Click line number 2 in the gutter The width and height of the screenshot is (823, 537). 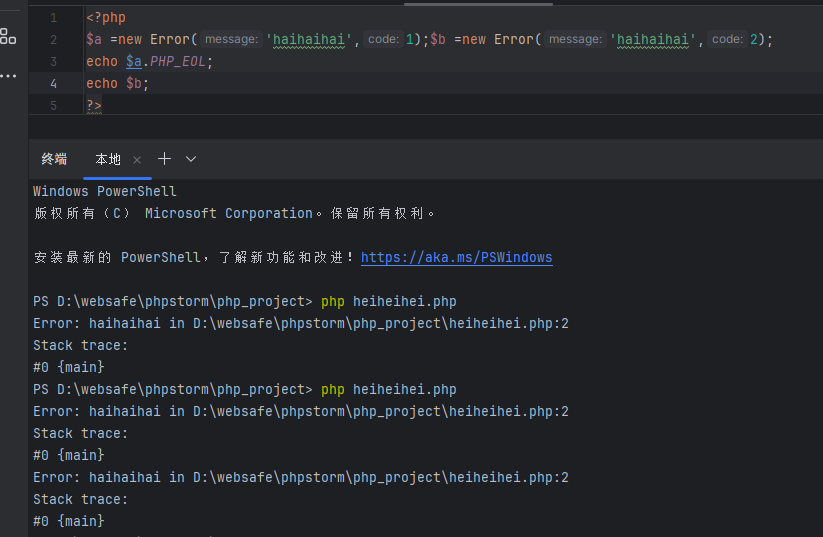point(53,40)
